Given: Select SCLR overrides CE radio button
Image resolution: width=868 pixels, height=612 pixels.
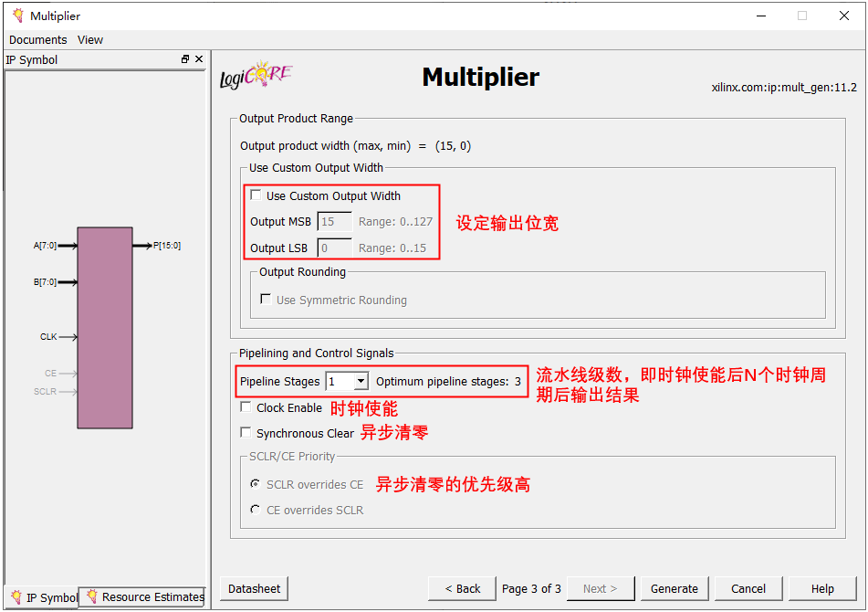Looking at the screenshot, I should click(x=256, y=484).
